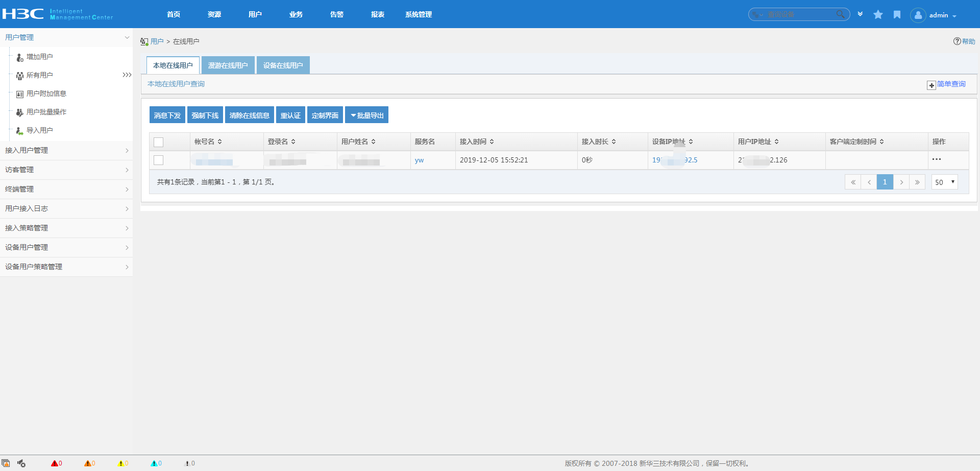This screenshot has height=471, width=980.
Task: Open the page size 50 dropdown
Action: click(x=945, y=182)
